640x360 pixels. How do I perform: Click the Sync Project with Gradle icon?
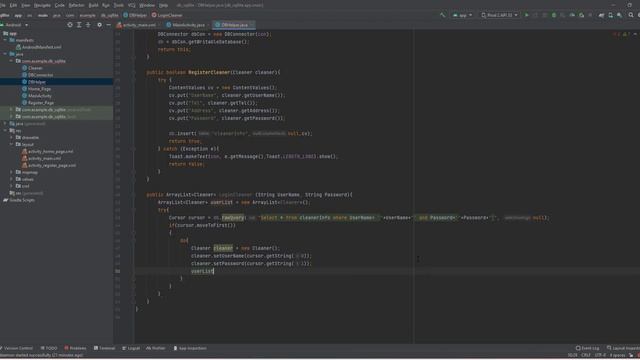point(601,15)
